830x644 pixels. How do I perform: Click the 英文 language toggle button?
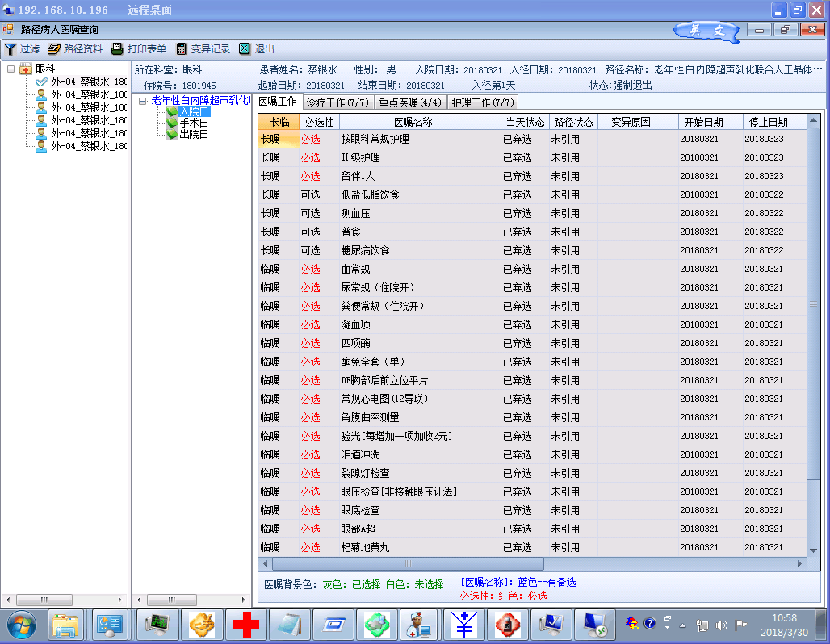(x=706, y=31)
